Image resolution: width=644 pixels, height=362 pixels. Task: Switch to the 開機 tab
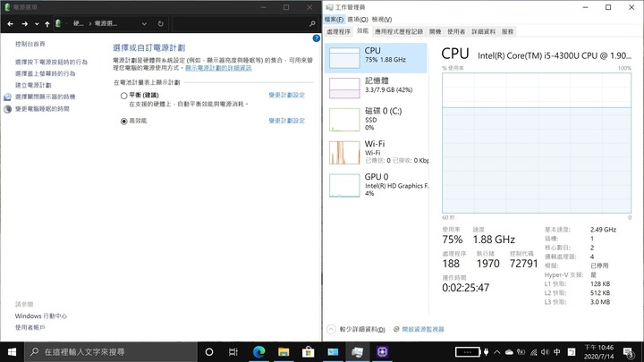pos(435,31)
